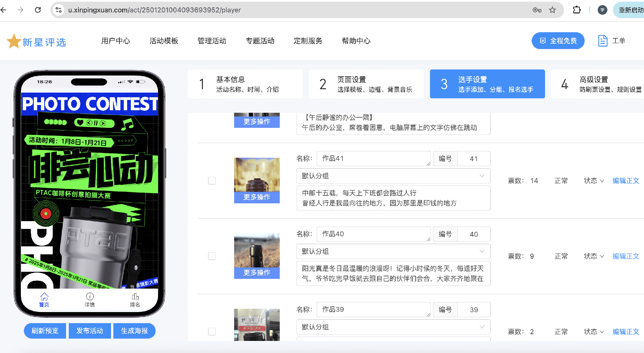The image size is (644, 353).
Task: Click resize handle of 作品41 name field
Action: [x=428, y=163]
